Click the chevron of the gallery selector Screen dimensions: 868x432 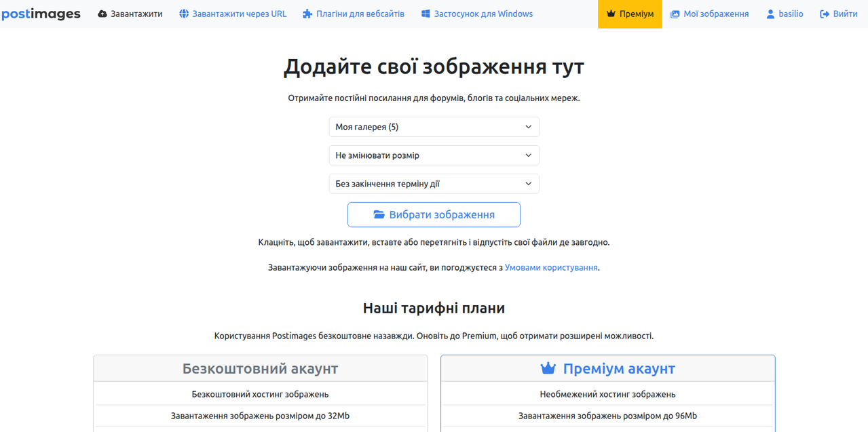[x=529, y=127]
